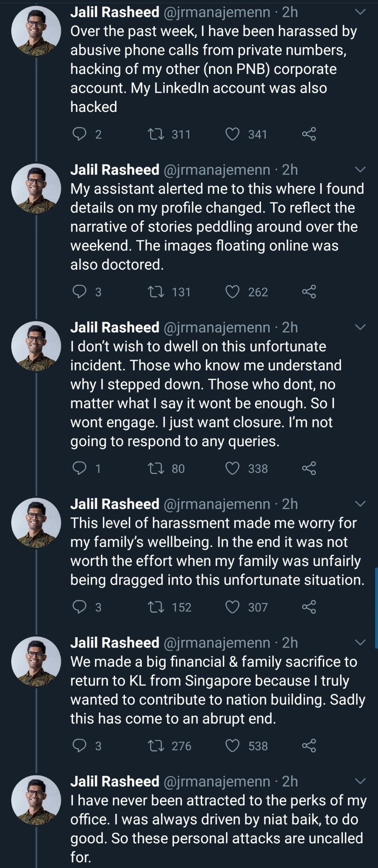This screenshot has height=868, width=378.
Task: Expand the menu arrow on doctored images tweet
Action: (360, 169)
